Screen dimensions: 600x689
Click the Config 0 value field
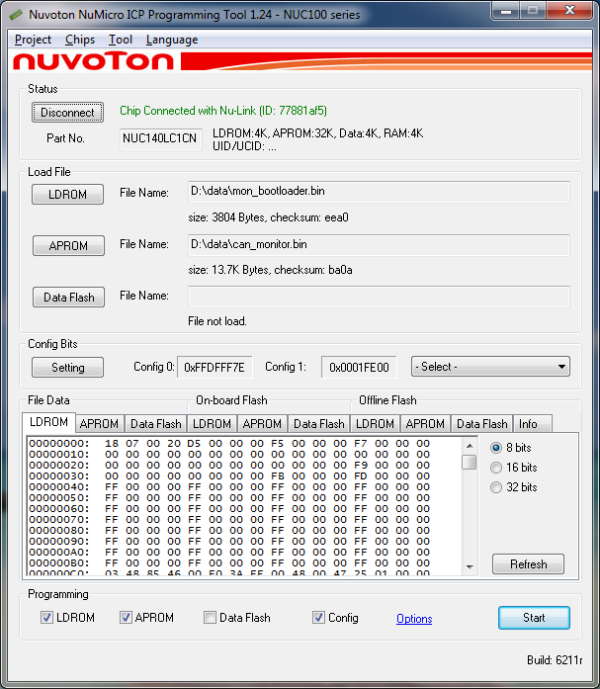216,368
